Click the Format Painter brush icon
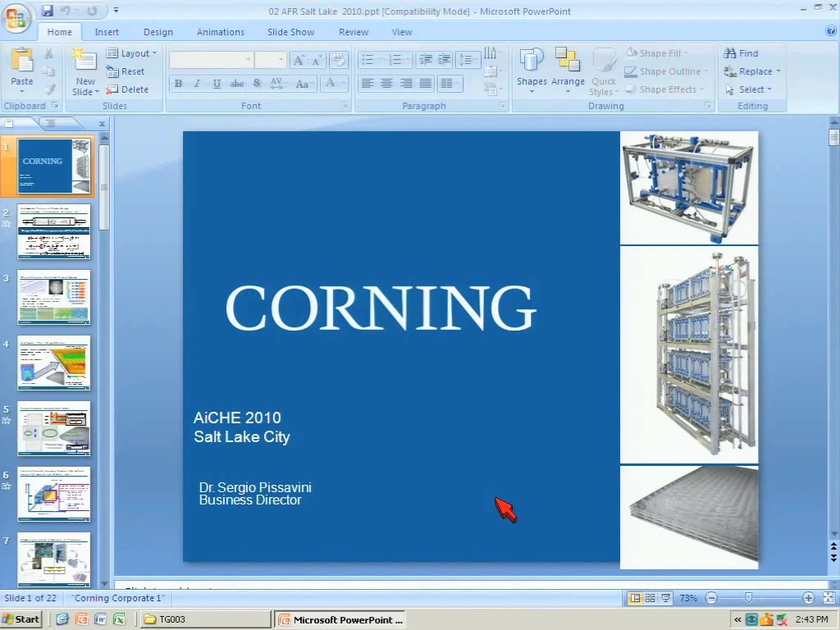This screenshot has height=630, width=840. 48,89
